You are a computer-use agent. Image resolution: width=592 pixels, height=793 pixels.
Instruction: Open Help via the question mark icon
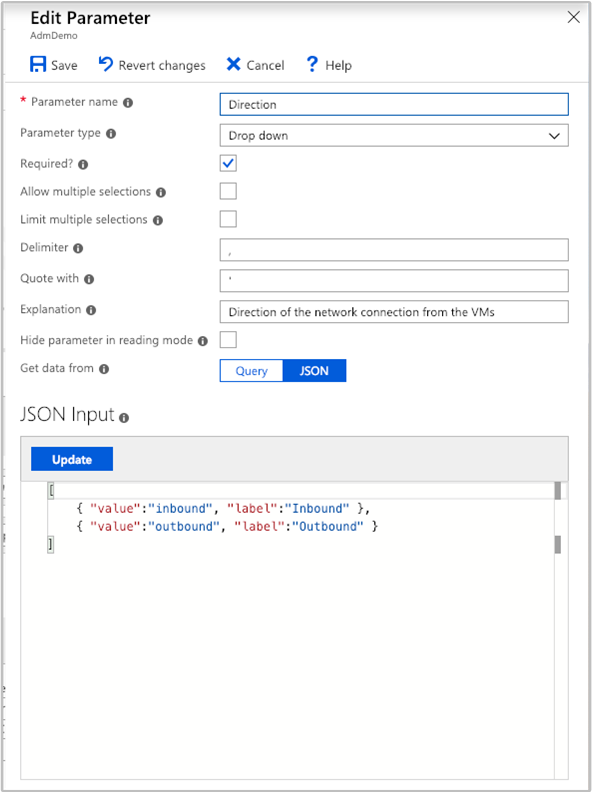[312, 64]
